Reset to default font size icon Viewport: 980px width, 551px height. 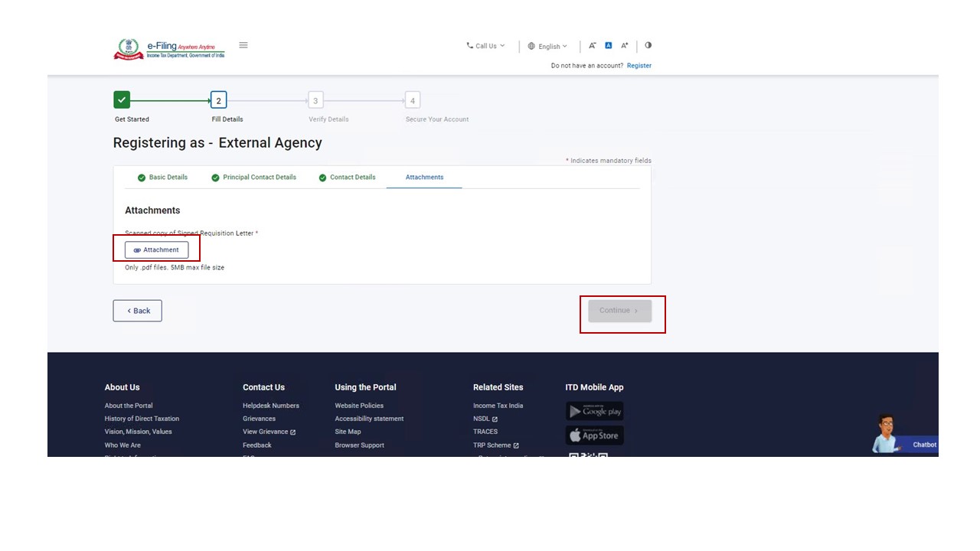pyautogui.click(x=609, y=46)
